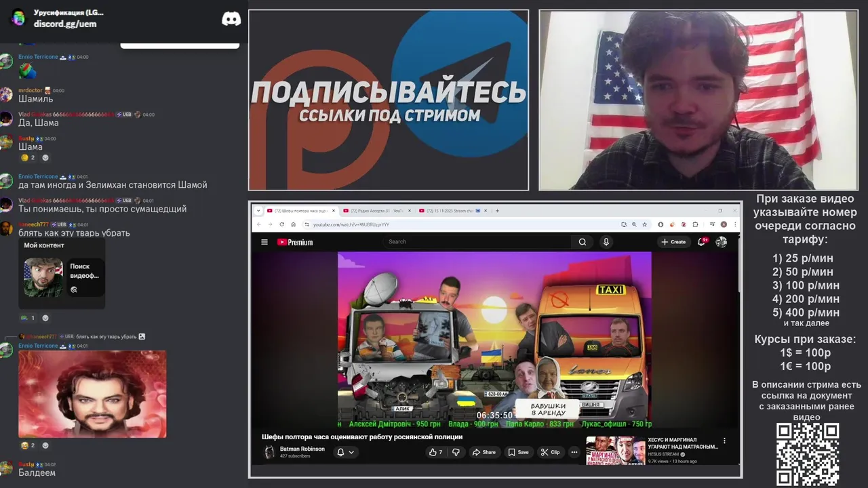Click the mrdoctor username
The width and height of the screenshot is (868, 488).
[30, 90]
